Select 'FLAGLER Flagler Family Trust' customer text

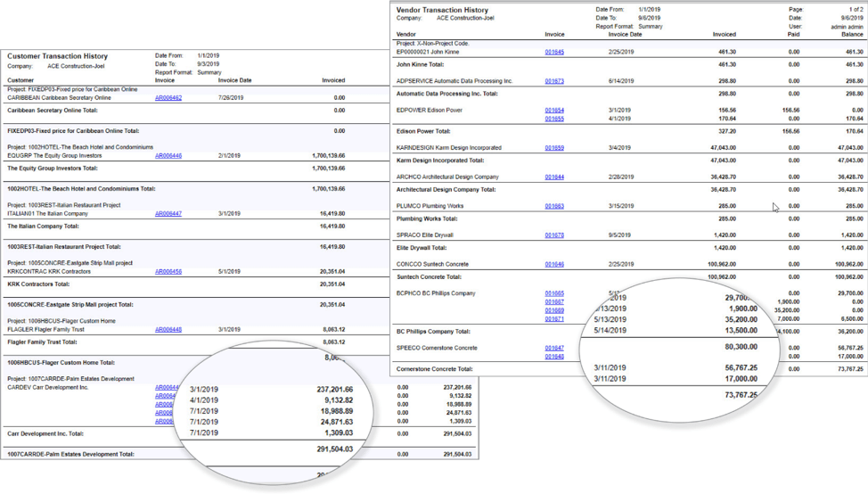[46, 330]
